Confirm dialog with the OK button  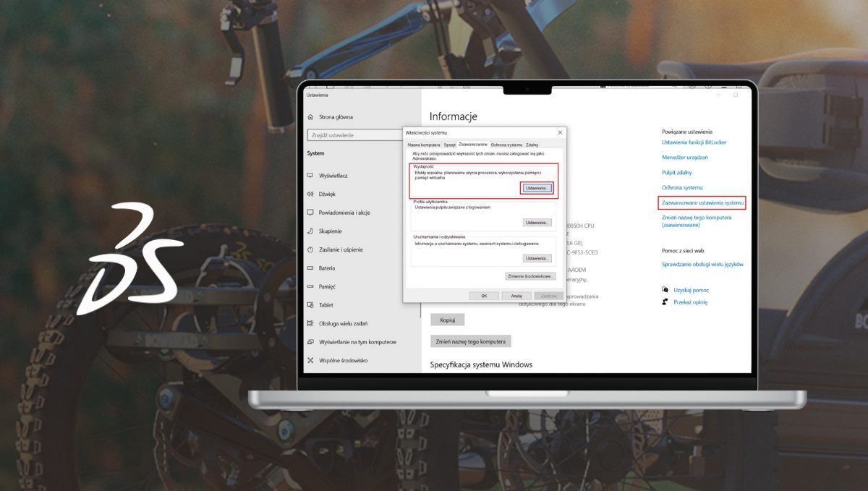tap(484, 296)
